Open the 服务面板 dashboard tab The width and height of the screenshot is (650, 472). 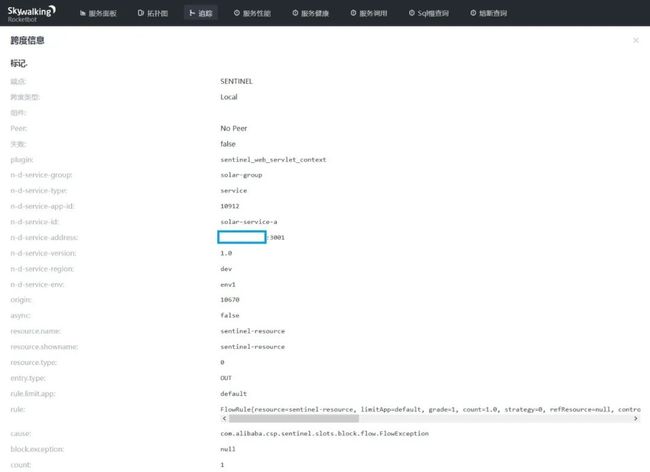tap(98, 13)
